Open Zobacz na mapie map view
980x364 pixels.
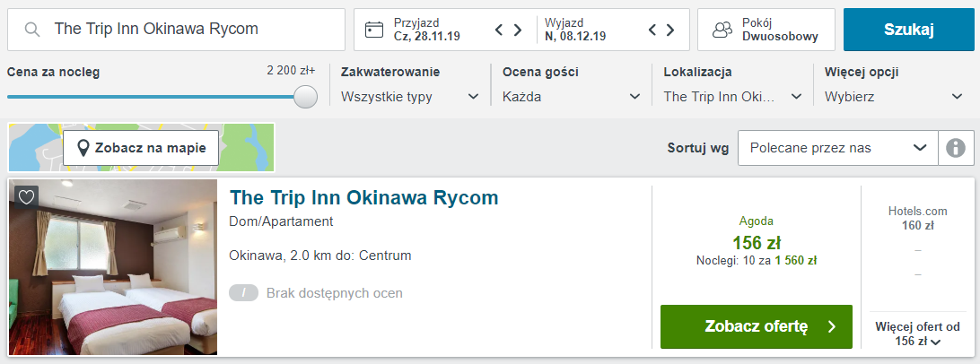click(141, 148)
